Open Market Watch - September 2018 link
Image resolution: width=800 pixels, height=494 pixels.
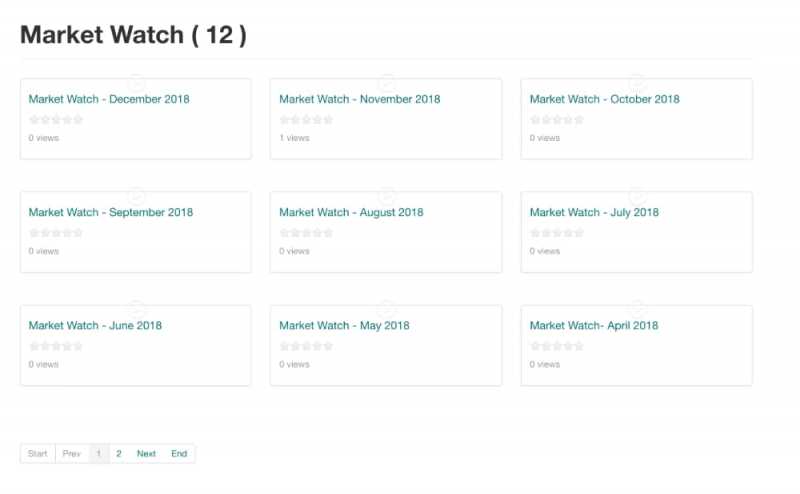[x=111, y=212]
